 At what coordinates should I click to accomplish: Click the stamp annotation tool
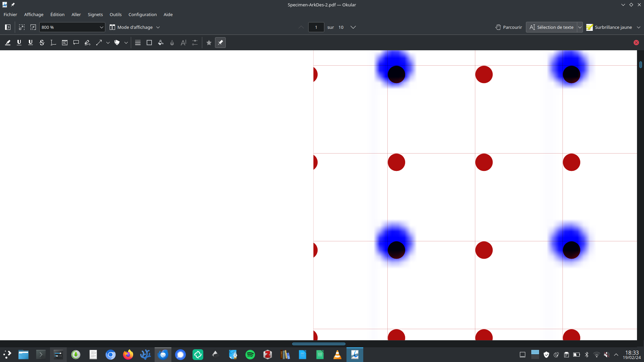[x=117, y=43]
